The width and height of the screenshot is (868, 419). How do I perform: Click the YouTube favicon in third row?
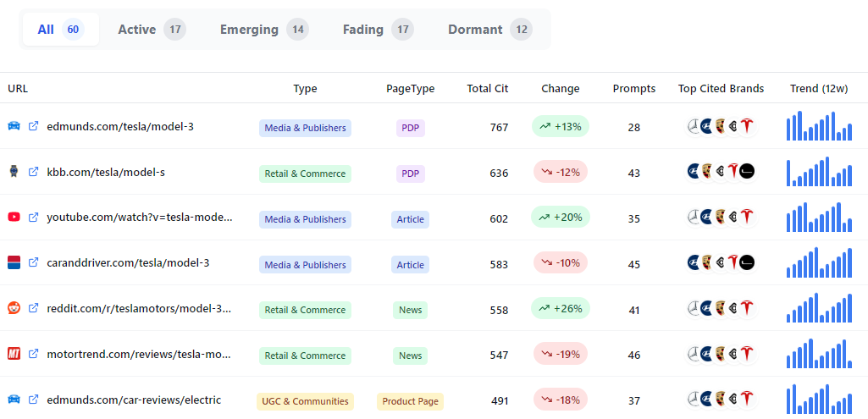[x=14, y=218]
